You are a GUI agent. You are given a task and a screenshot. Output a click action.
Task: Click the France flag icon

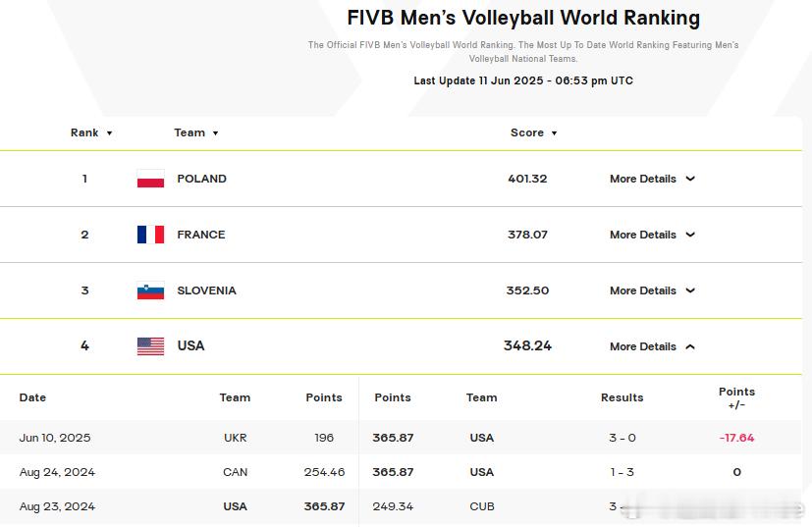coord(150,235)
